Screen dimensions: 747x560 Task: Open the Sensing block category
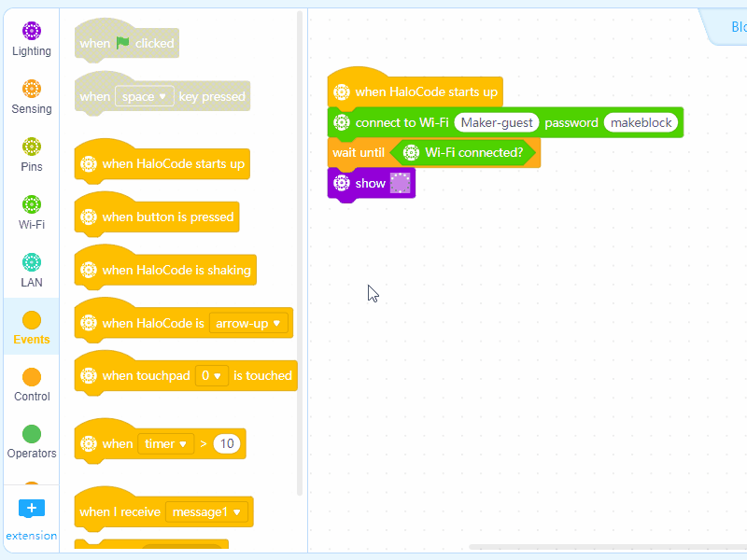(32, 97)
